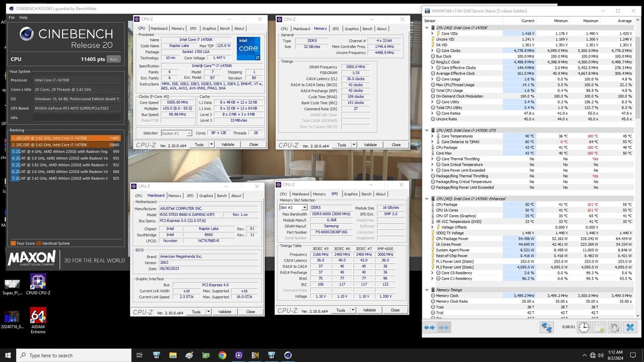Switch to the Bench tab in CPU-Z
Screen dimensions: 644x362
point(224,28)
